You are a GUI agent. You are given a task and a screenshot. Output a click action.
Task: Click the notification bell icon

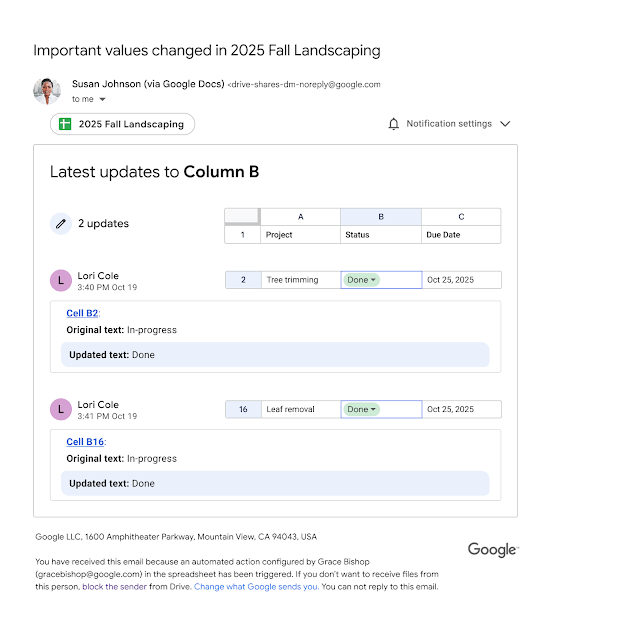point(394,124)
